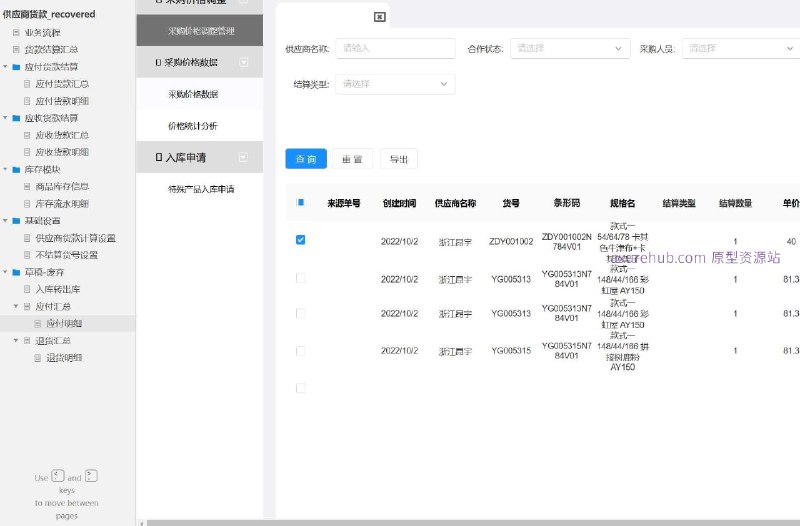Open the 价格统计分析 menu item
The image size is (800, 526).
(x=199, y=126)
